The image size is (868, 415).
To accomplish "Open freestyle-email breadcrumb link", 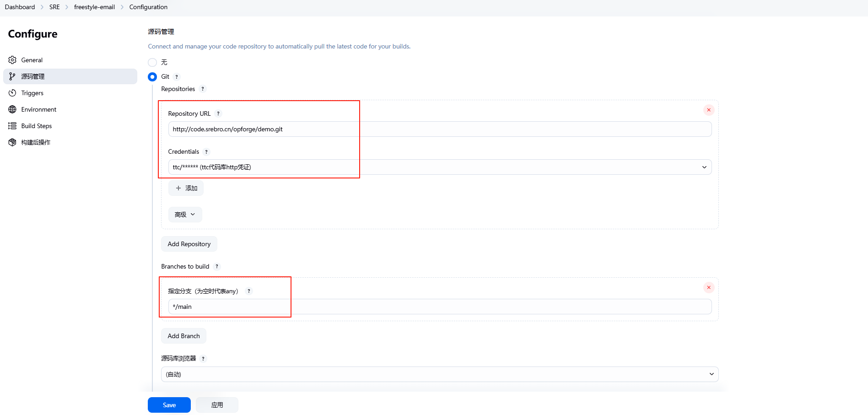I will click(94, 7).
